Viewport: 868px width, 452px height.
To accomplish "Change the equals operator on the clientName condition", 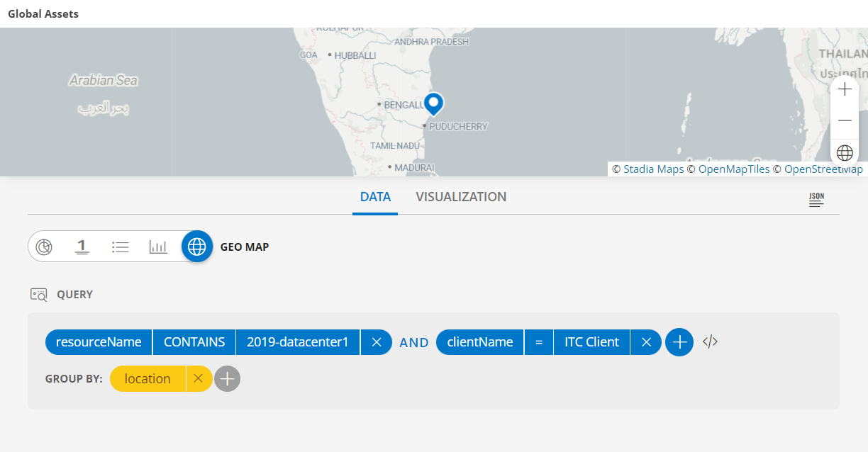I will tap(538, 341).
